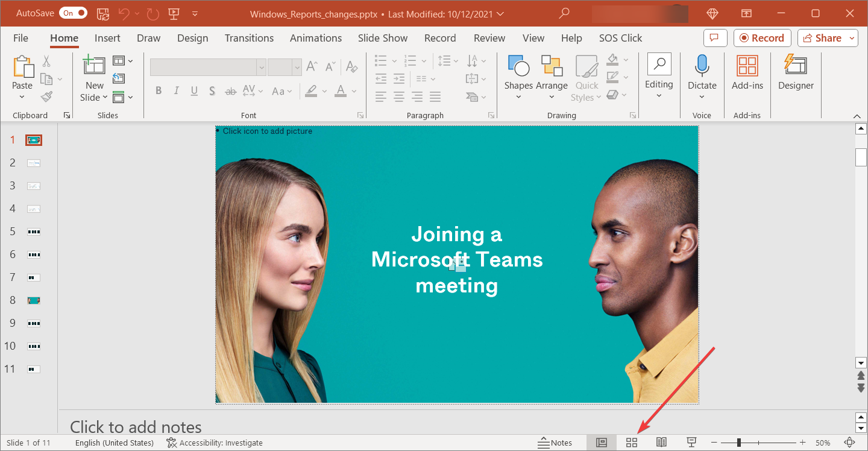Click the Format Painter brush icon
The height and width of the screenshot is (451, 868).
coord(46,96)
